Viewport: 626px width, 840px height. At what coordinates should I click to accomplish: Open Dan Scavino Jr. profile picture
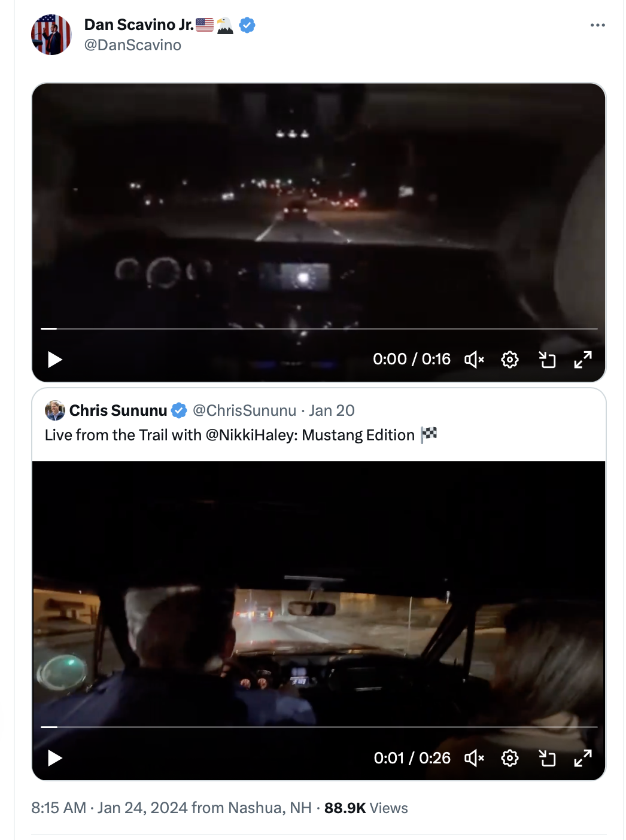(x=51, y=35)
